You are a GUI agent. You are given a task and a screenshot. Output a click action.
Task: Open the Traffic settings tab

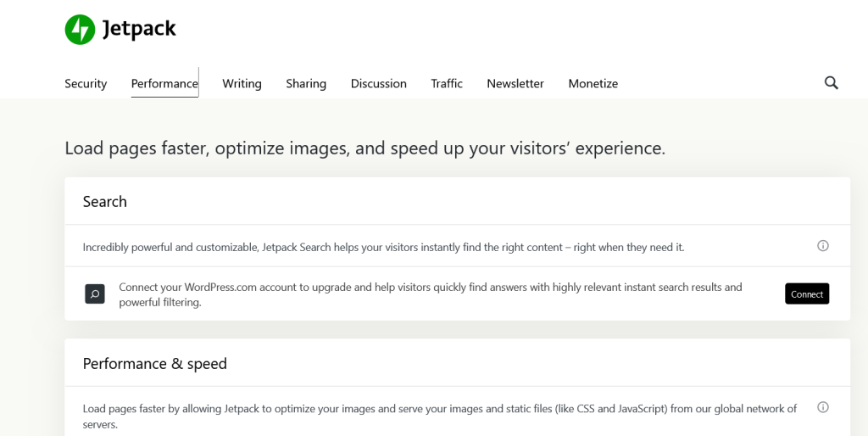click(x=447, y=84)
